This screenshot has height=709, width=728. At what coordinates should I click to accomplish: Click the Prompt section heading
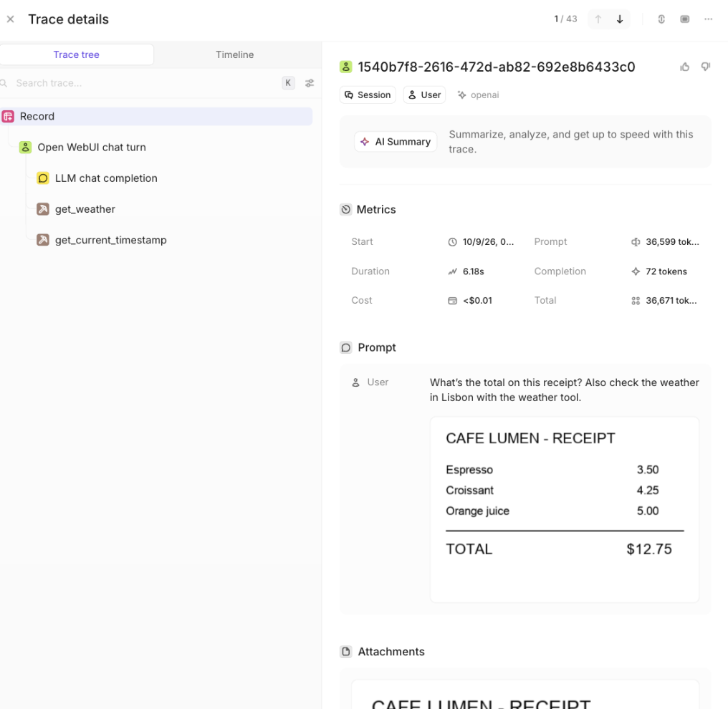pos(376,347)
